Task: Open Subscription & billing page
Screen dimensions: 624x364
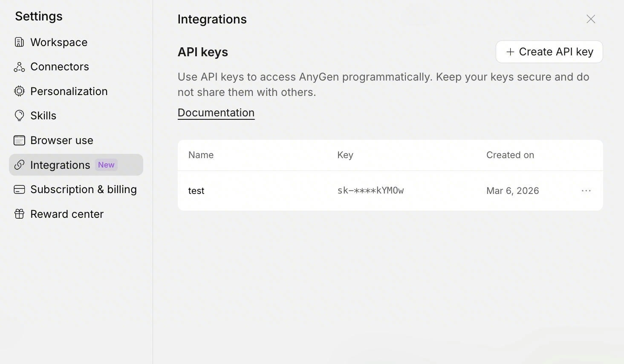Action: (x=76, y=189)
